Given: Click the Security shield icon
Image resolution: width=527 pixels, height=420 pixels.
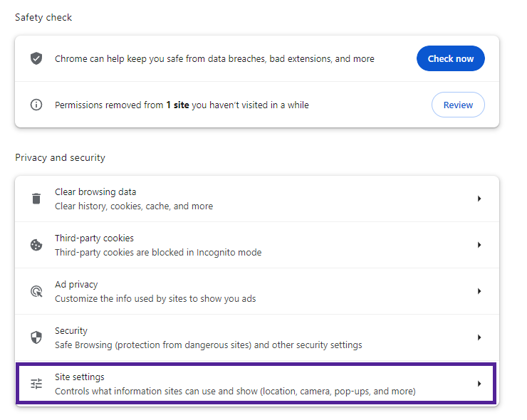Looking at the screenshot, I should 36,337.
